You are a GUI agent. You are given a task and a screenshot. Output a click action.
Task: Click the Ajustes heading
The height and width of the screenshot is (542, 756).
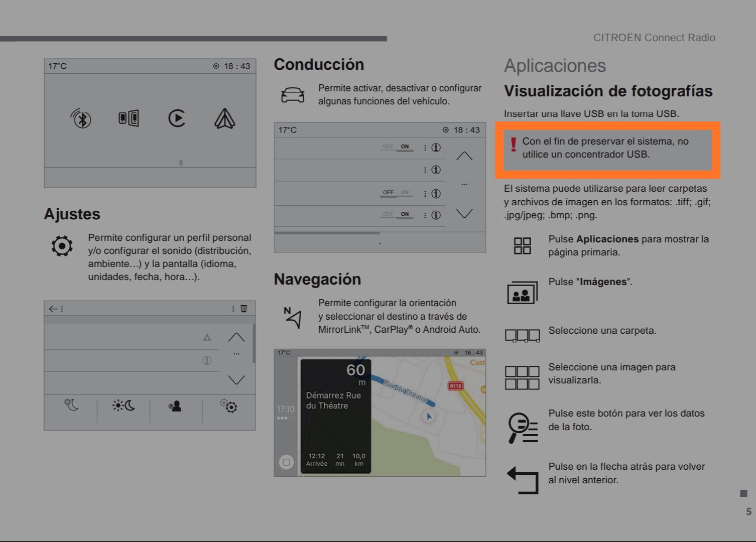72,214
